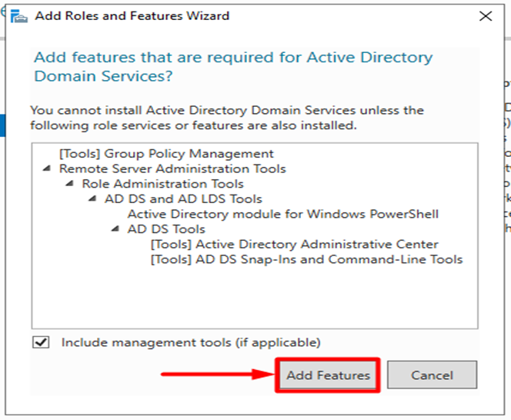511x420 pixels.
Task: Click the wizard icon in the title bar
Action: 21,15
